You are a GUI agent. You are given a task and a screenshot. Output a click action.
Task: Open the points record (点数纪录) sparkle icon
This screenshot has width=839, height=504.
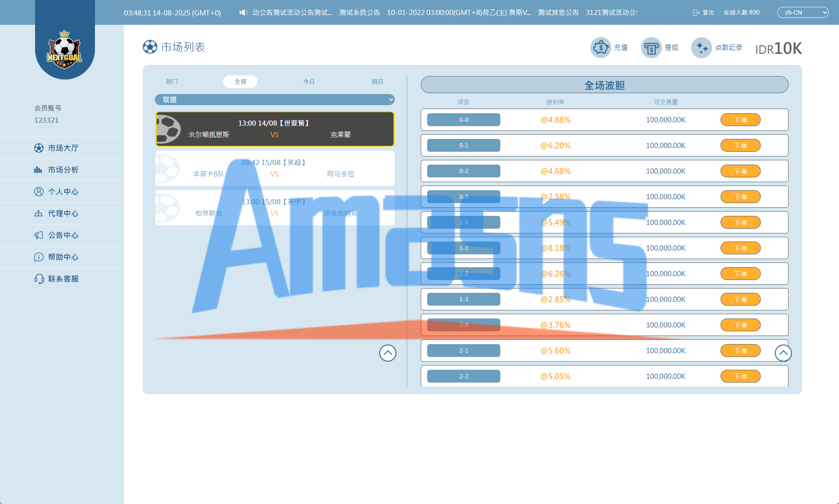point(701,47)
